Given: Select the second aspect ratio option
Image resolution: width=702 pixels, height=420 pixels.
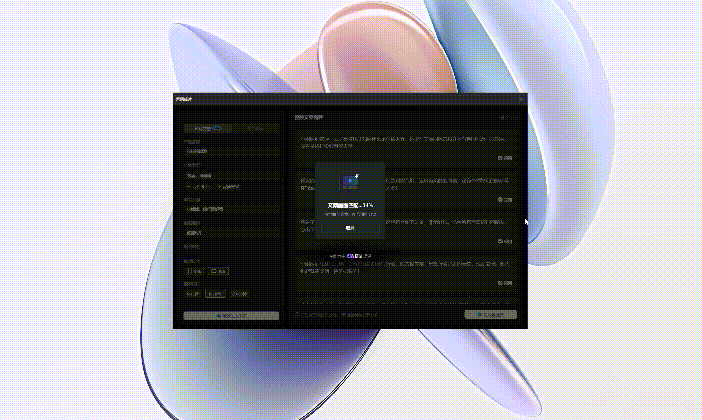Looking at the screenshot, I should point(221,271).
